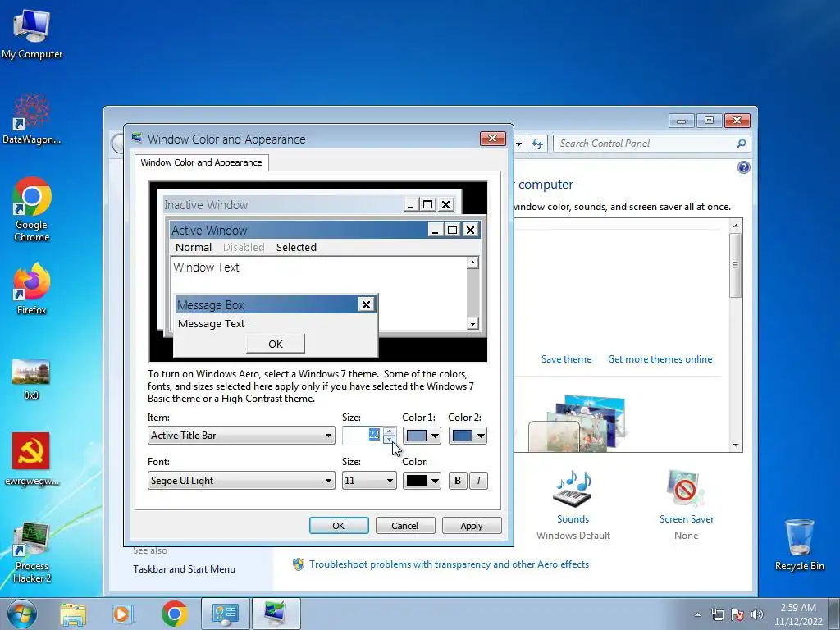Select the Window Color and Appearance tab
This screenshot has width=840, height=630.
tap(202, 162)
